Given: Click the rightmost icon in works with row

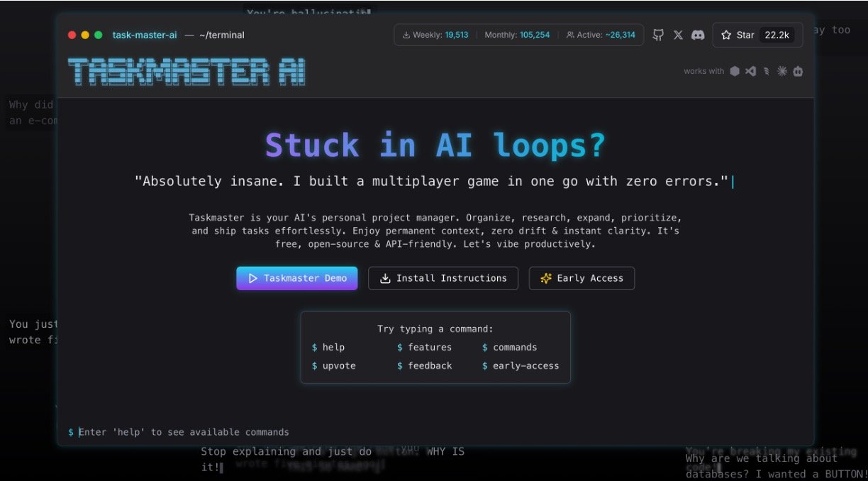Looking at the screenshot, I should pos(798,71).
